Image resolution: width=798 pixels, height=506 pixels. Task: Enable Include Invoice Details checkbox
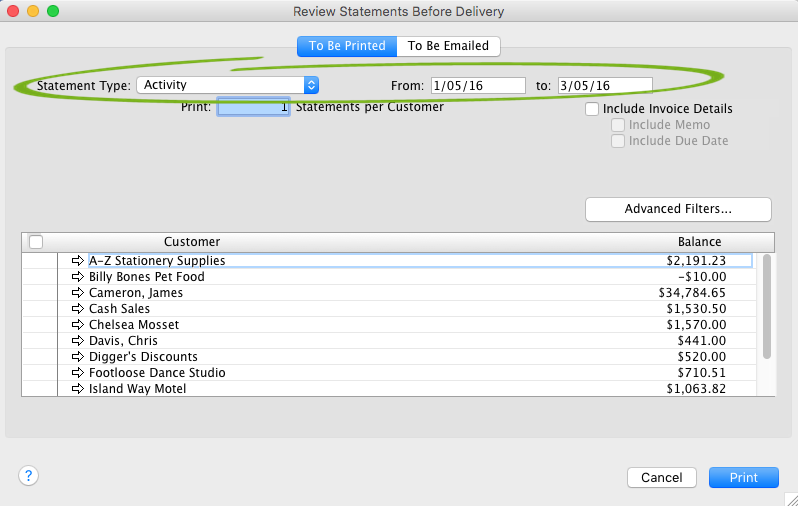pos(592,109)
